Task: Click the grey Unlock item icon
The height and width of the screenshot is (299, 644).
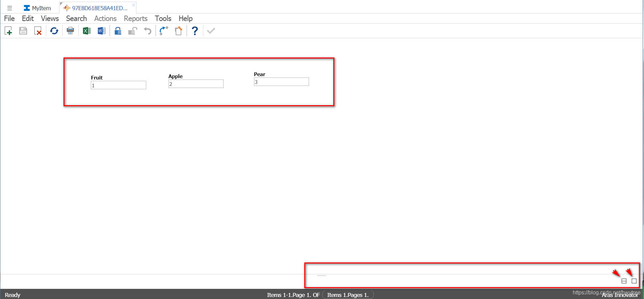Action: [x=132, y=31]
